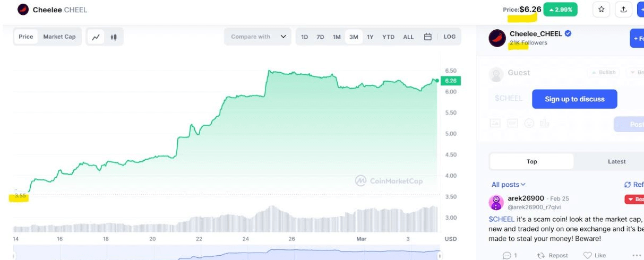Like arek26900's post with the heart icon
Image resolution: width=644 pixels, height=260 pixels.
[588, 255]
